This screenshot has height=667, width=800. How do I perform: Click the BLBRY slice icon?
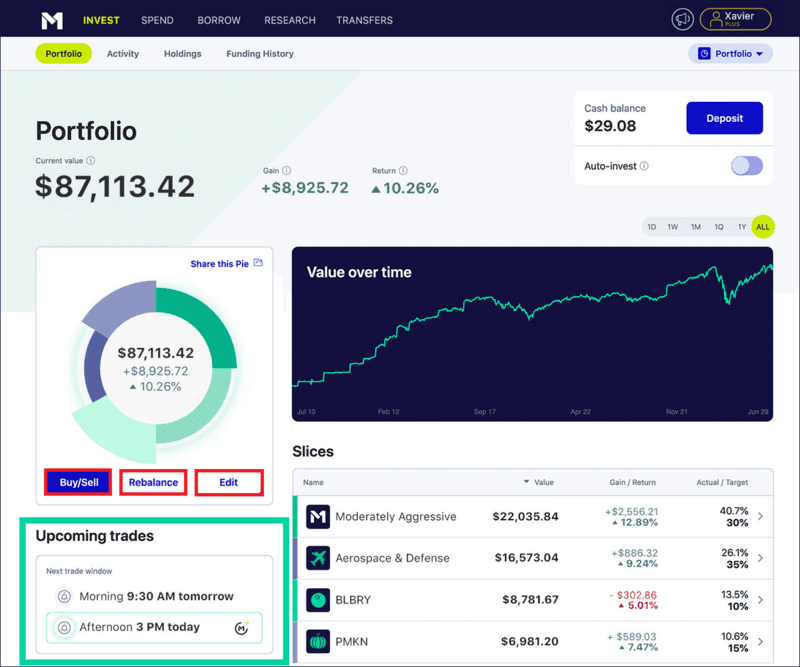[318, 600]
